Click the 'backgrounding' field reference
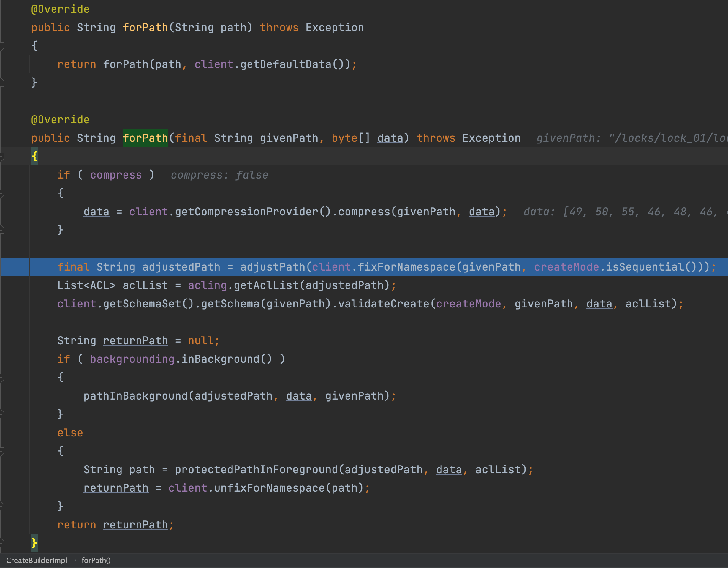The image size is (728, 568). pos(132,359)
